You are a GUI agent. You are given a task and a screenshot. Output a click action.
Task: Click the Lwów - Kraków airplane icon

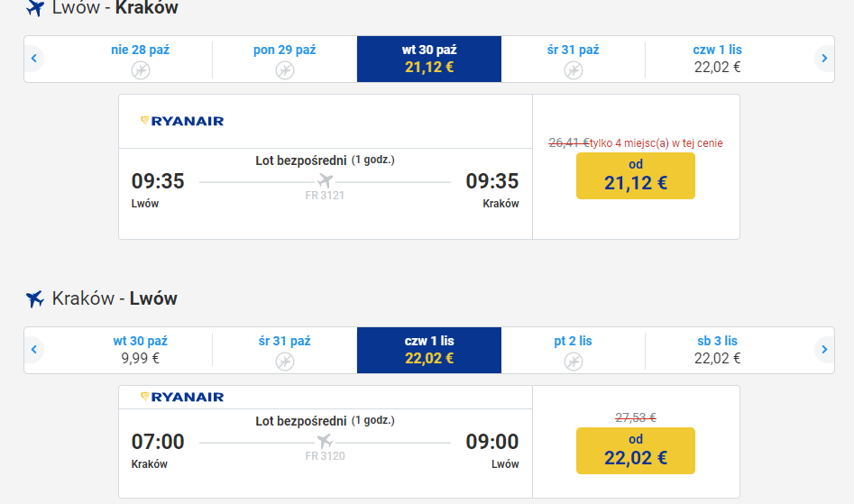click(x=35, y=8)
